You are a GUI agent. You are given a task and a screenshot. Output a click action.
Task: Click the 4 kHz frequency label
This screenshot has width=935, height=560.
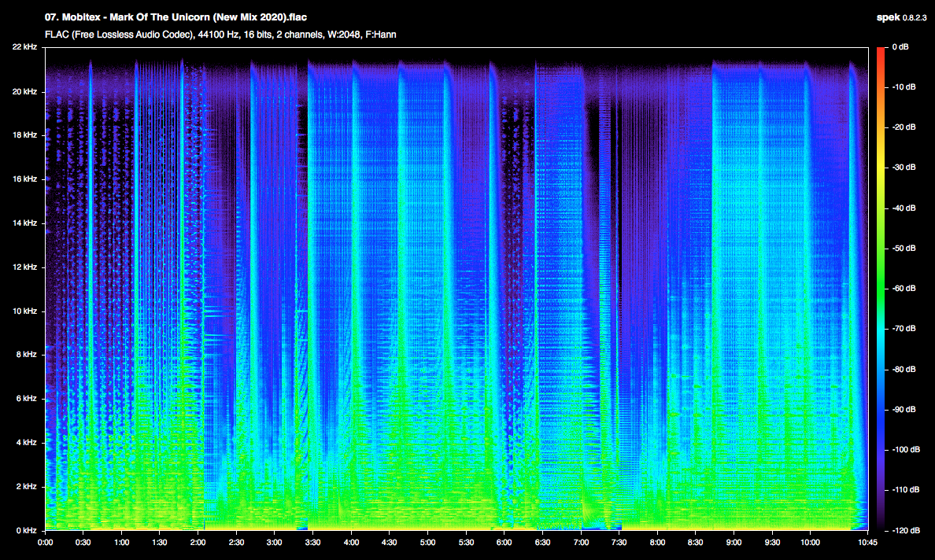tap(26, 442)
